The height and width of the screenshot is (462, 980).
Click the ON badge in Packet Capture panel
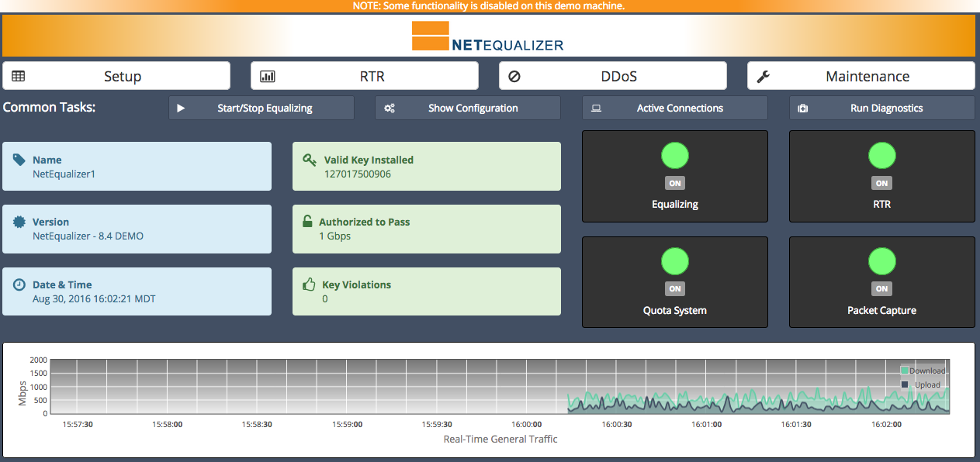[881, 289]
